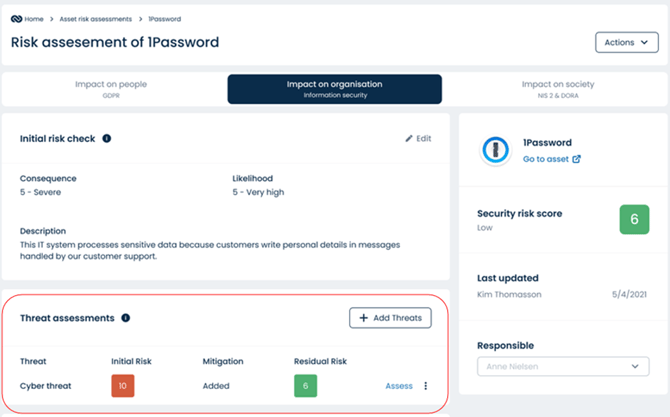Open the three-dot menu for Cyber threat
Viewport: 670px width, 417px height.
[426, 386]
